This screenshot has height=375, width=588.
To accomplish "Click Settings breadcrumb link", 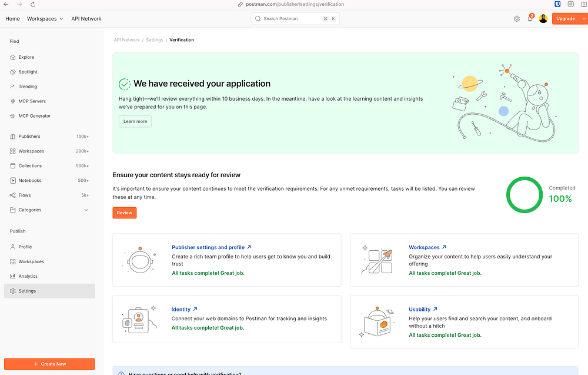I will click(155, 40).
